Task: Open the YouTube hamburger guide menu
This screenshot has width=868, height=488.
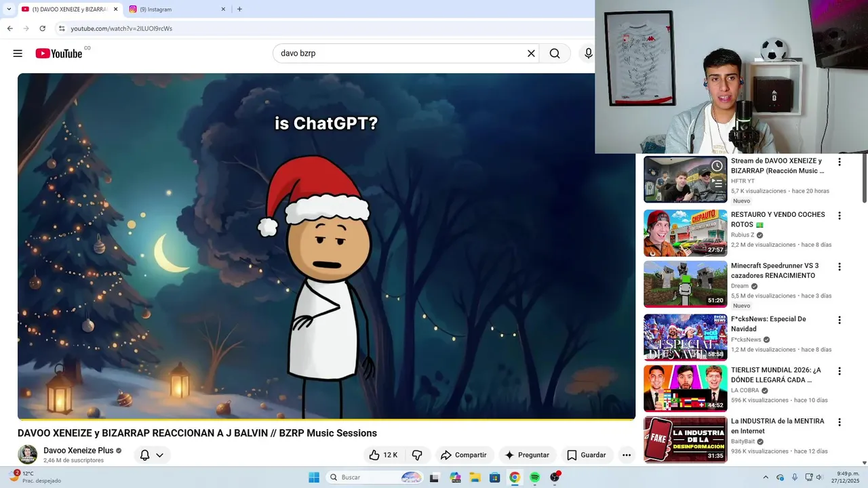Action: 18,54
